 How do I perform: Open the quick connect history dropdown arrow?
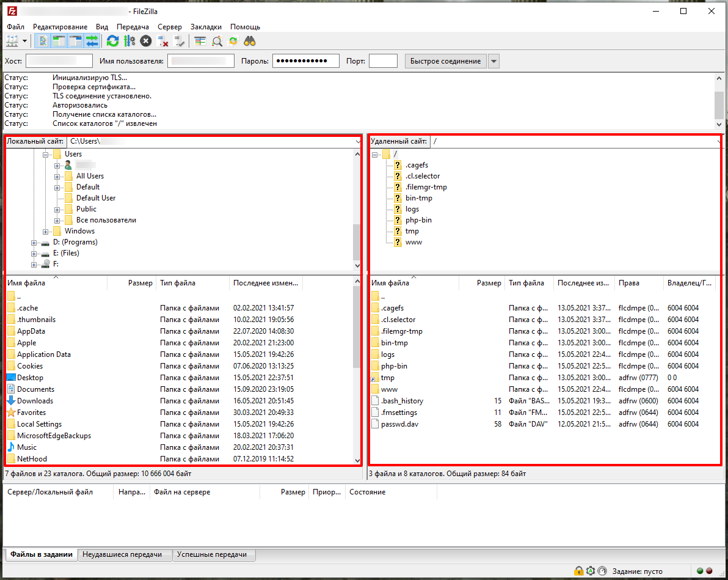(x=493, y=61)
